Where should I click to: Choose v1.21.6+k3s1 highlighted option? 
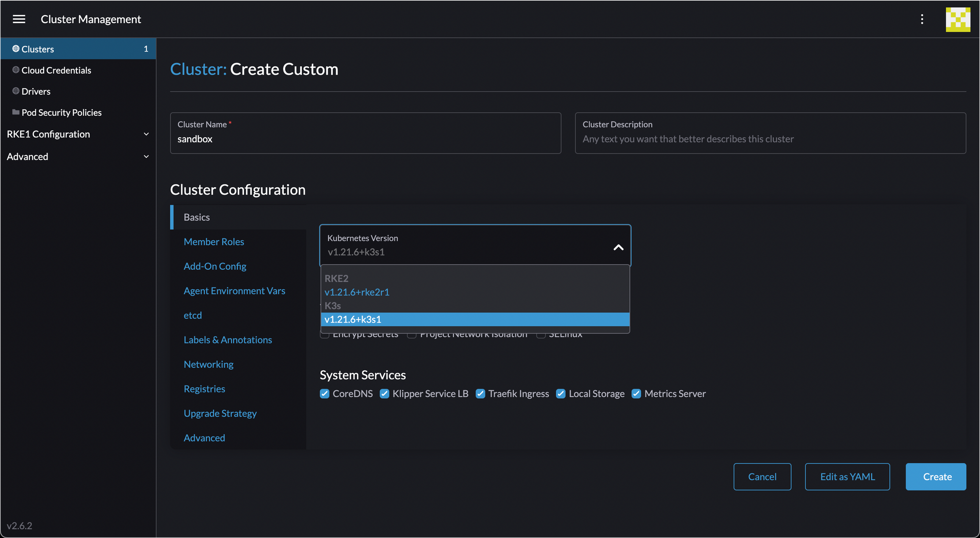pyautogui.click(x=353, y=319)
